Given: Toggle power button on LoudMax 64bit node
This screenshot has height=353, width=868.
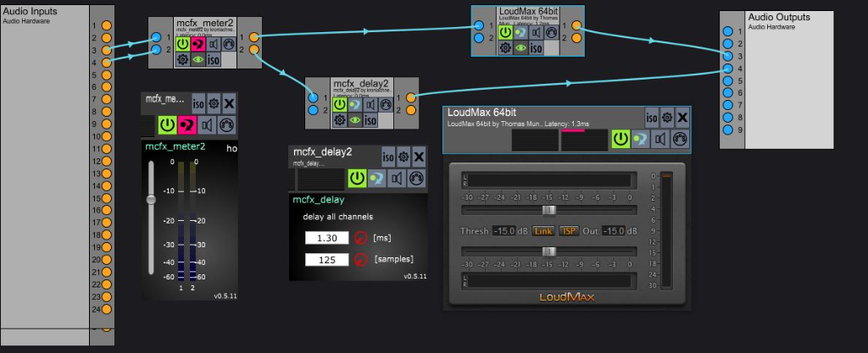Looking at the screenshot, I should [505, 32].
